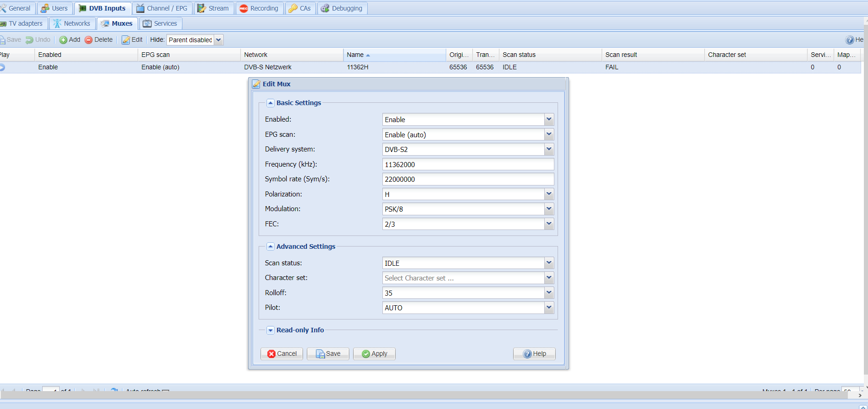Open the CAs tab

coord(300,8)
